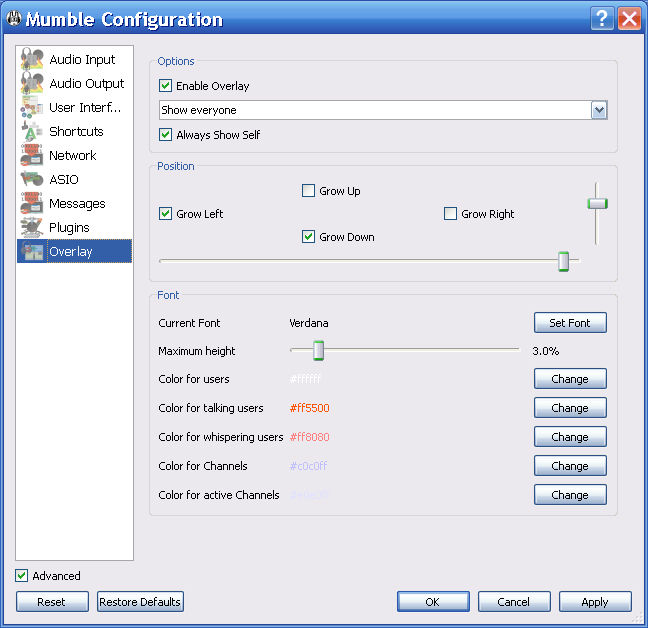This screenshot has height=628, width=648.
Task: Change the color for whispering users
Action: 570,437
